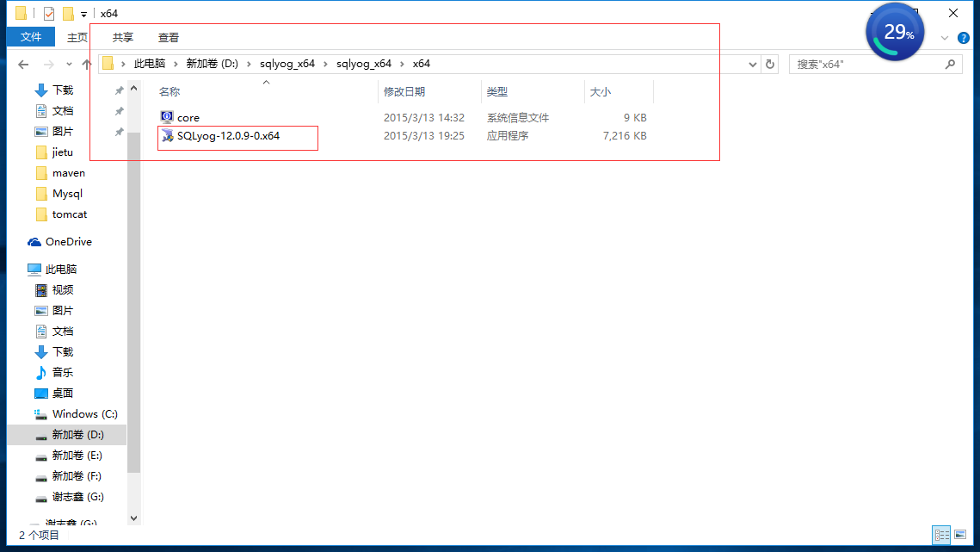
Task: Click the back navigation arrow
Action: [23, 64]
